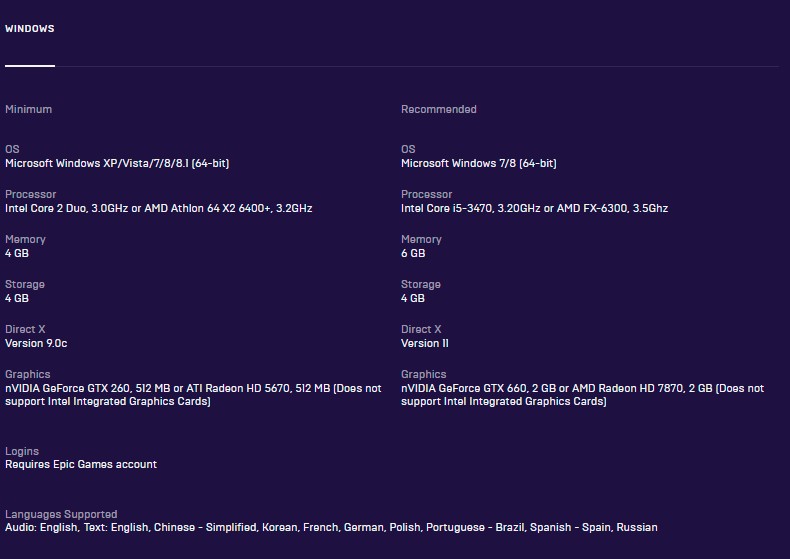
Task: Click the 'Storage' label under Recommended
Action: click(421, 285)
